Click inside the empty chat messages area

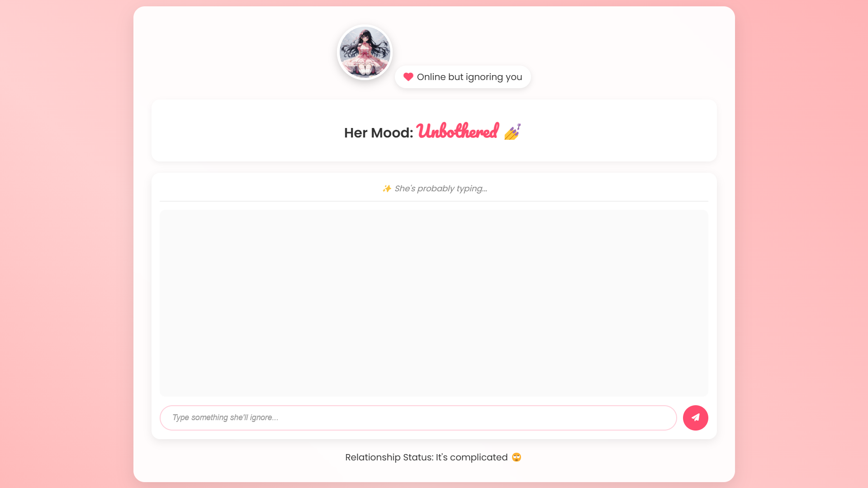[x=434, y=303]
